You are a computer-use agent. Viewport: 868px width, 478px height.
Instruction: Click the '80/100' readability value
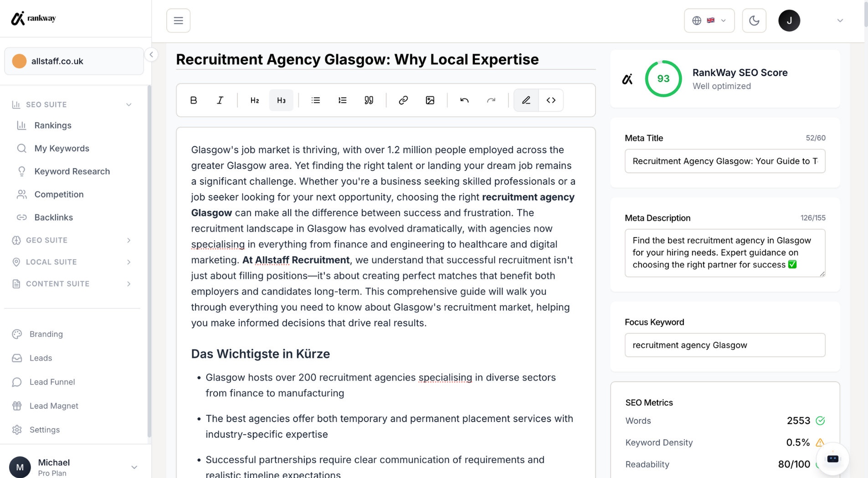(x=794, y=464)
